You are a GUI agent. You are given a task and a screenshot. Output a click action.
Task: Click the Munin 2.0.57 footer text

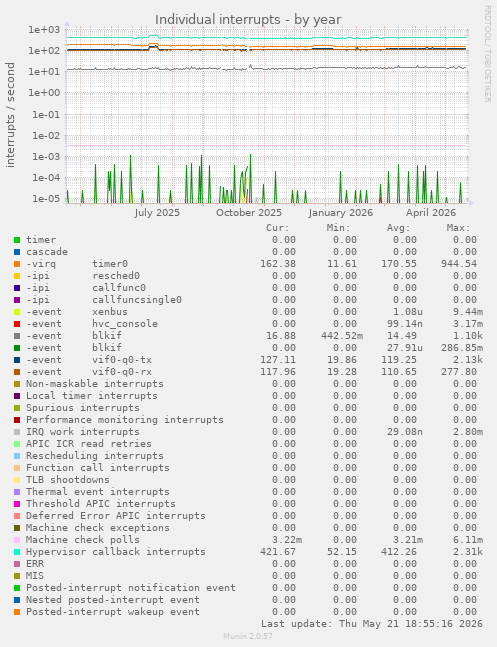point(248,636)
